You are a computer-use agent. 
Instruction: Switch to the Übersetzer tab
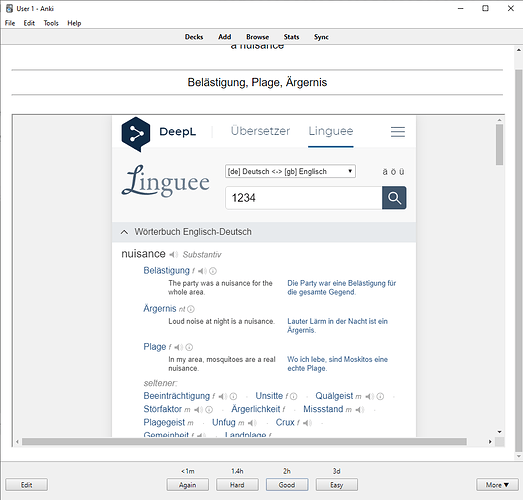pos(260,131)
